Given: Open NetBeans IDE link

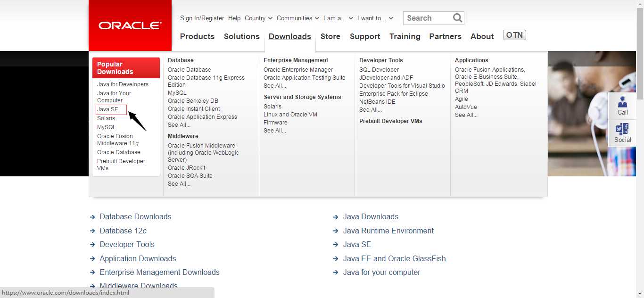Looking at the screenshot, I should (x=377, y=102).
